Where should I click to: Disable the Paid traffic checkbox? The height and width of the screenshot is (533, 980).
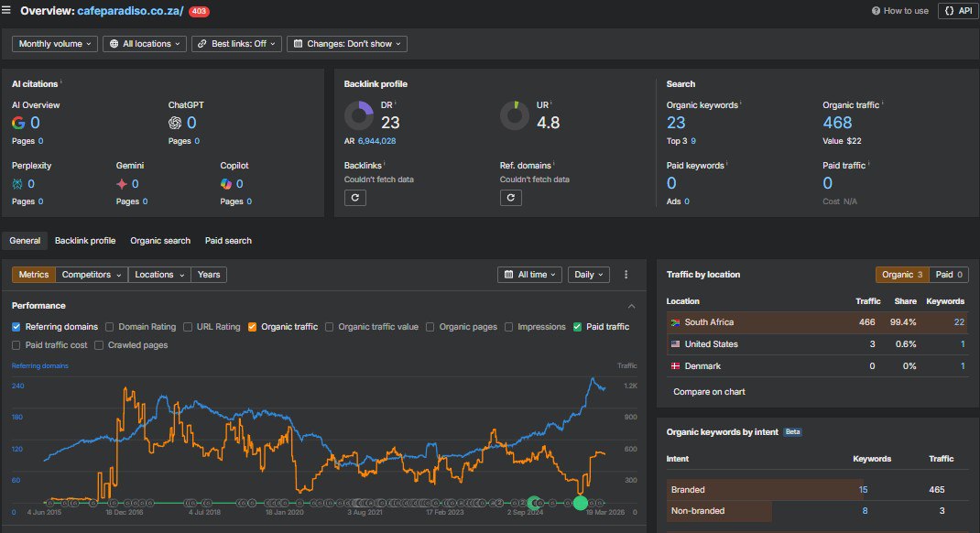coord(578,327)
